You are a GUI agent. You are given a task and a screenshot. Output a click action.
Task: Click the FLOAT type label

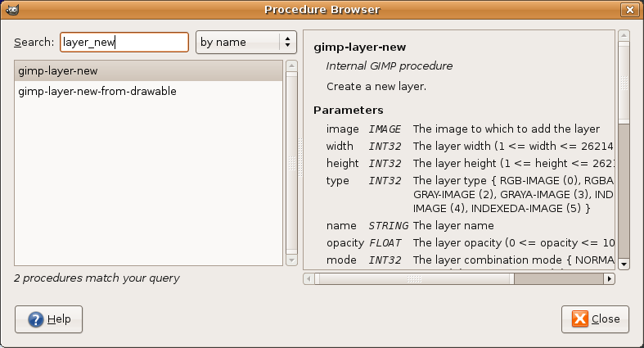[x=385, y=243]
